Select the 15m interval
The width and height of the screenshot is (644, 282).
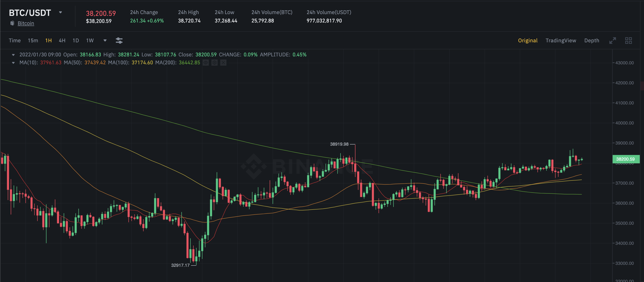(33, 41)
